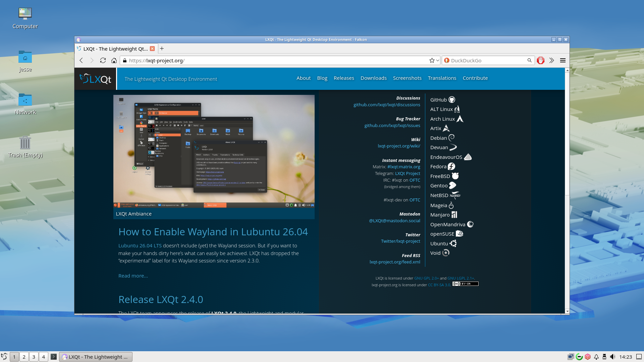Open the Release LXQt 2.4.0 article

click(161, 300)
